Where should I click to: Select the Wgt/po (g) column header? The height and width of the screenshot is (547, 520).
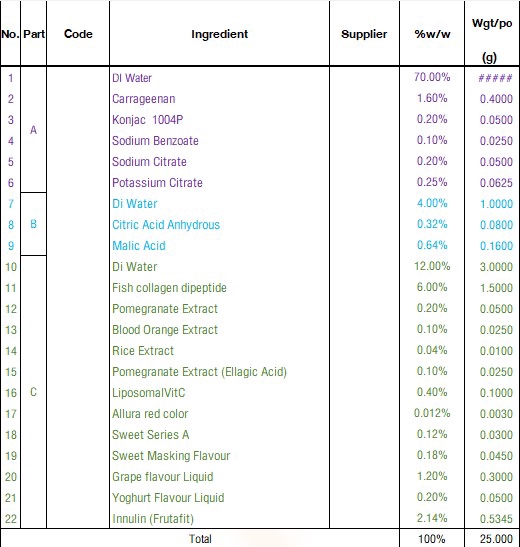coord(492,34)
